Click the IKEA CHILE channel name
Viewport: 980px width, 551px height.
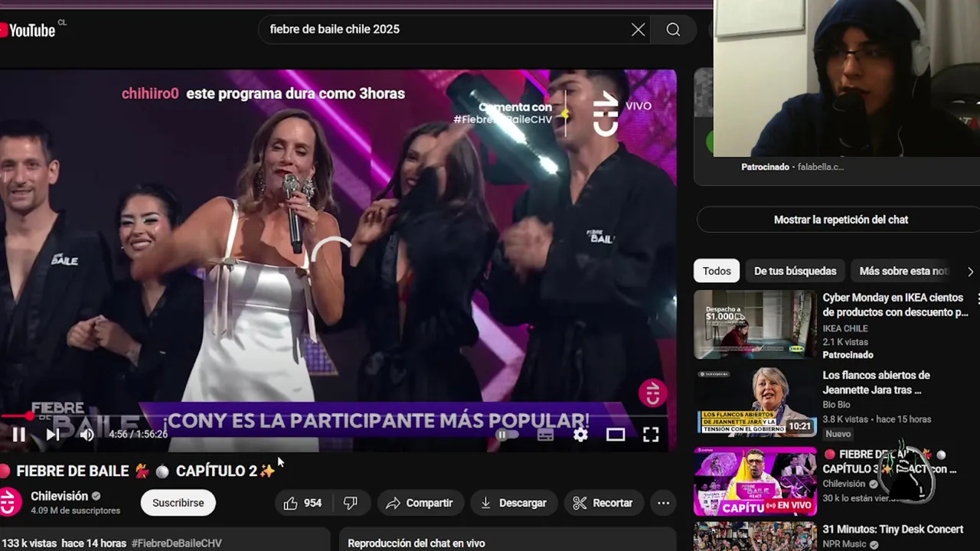point(845,328)
